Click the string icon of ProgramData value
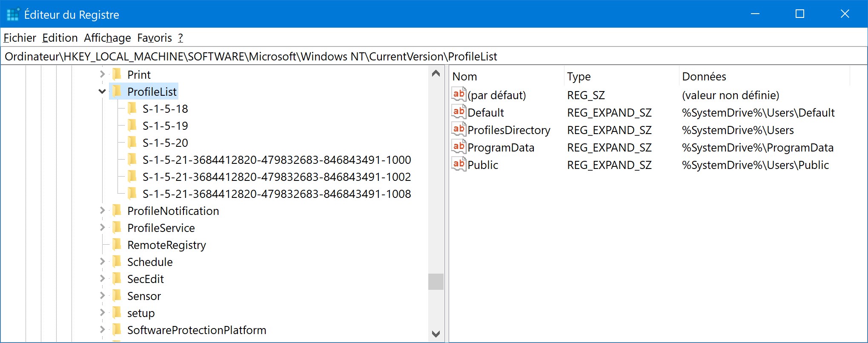The width and height of the screenshot is (868, 343). pyautogui.click(x=459, y=147)
